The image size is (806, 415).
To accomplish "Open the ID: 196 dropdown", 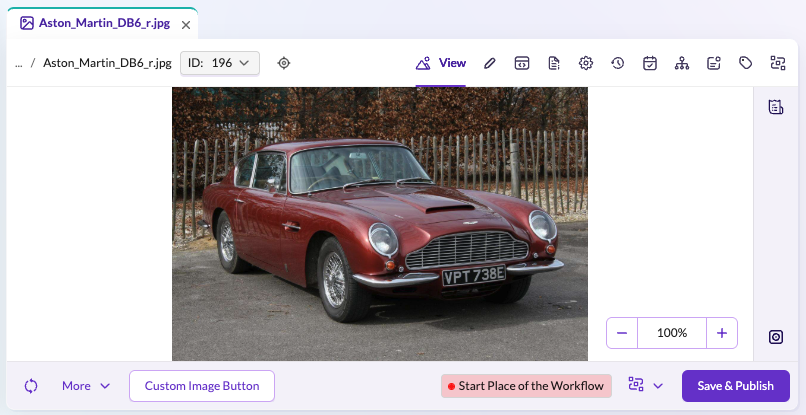I will pyautogui.click(x=219, y=63).
